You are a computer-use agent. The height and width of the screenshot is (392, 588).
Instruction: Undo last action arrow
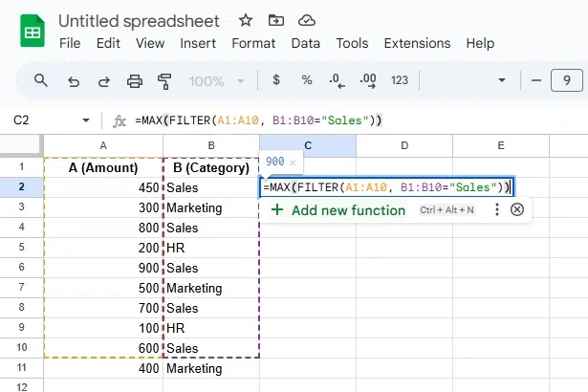74,81
